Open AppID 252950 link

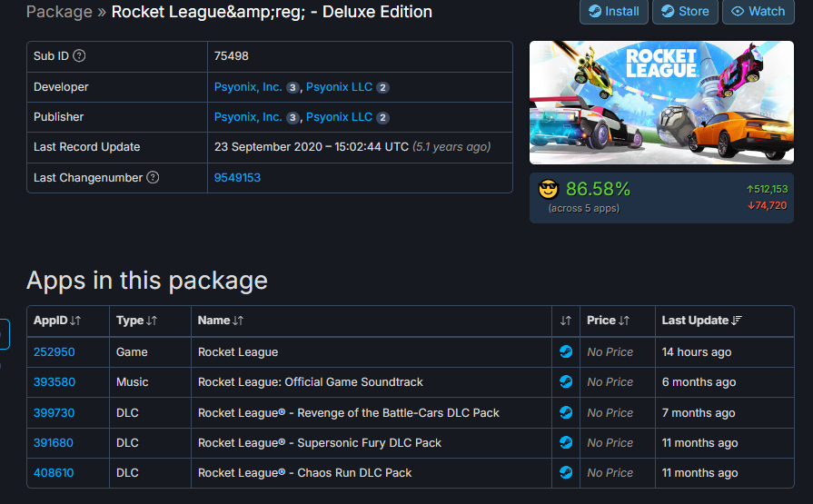(54, 352)
